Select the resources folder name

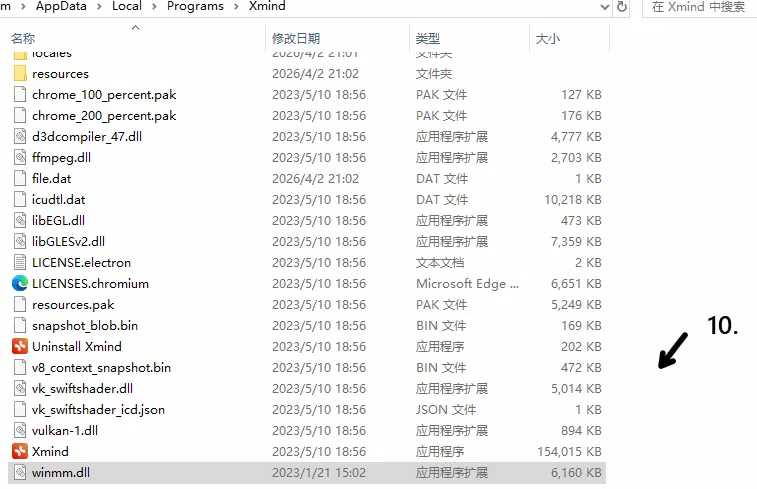[60, 74]
